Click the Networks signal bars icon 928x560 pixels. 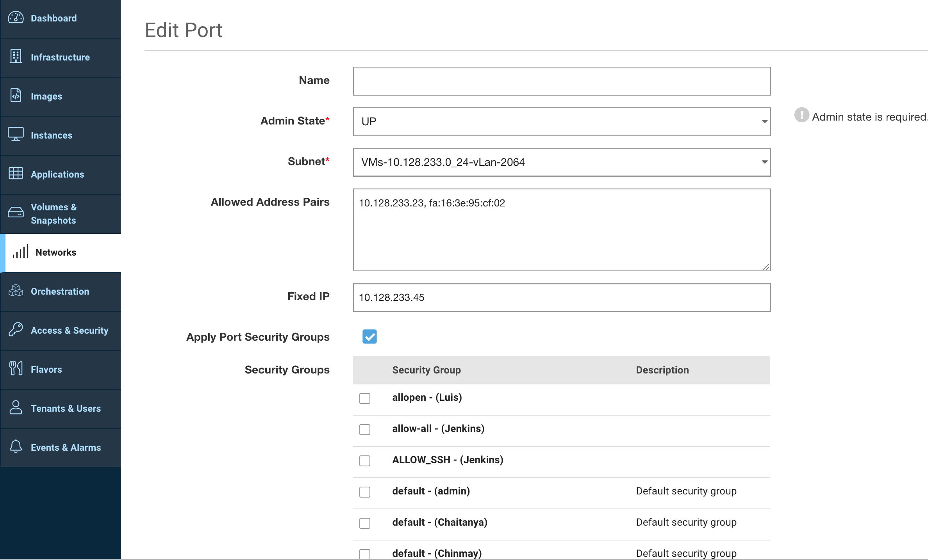(20, 251)
